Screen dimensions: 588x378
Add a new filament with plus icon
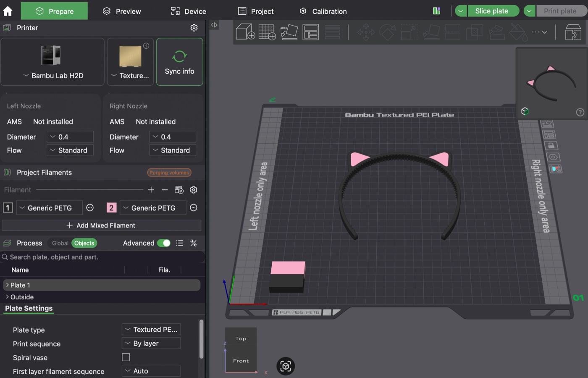(151, 190)
